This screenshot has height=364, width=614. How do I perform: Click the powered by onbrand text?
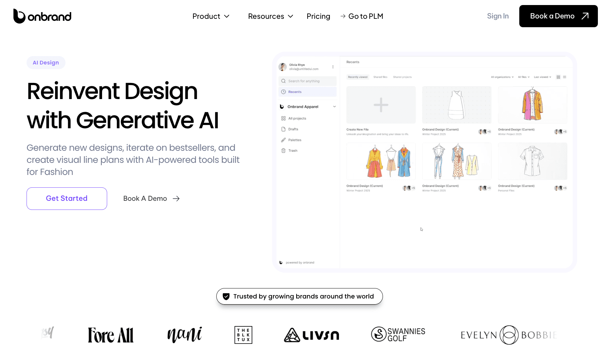[x=300, y=263]
